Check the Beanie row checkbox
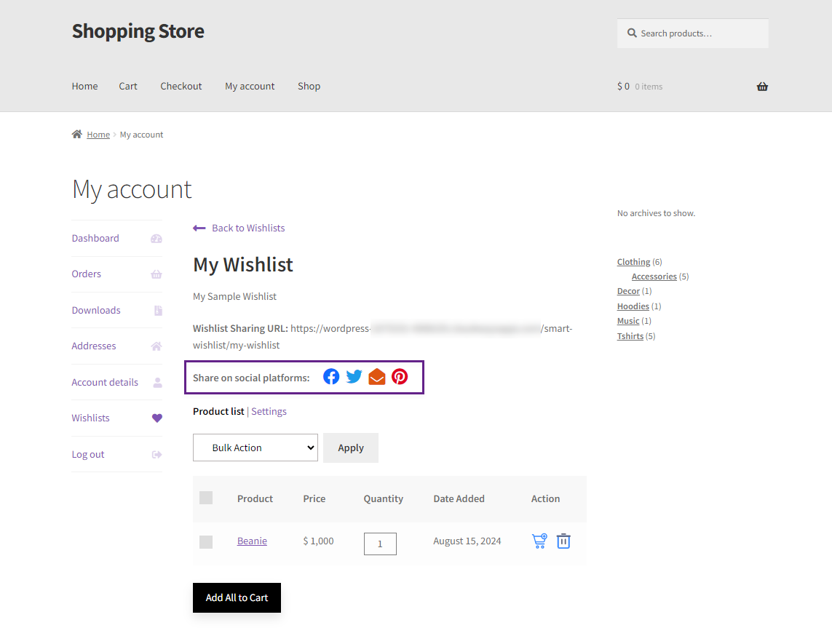This screenshot has height=644, width=832. coord(206,542)
